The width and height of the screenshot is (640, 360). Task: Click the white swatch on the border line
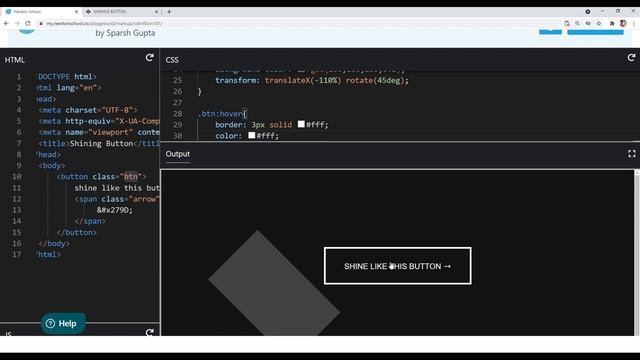point(301,124)
